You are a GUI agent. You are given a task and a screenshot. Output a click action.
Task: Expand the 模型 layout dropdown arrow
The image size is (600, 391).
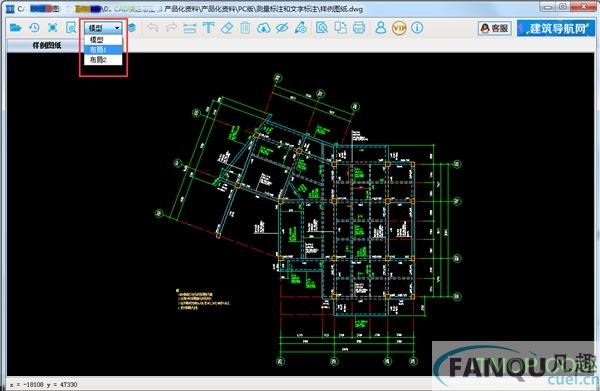[117, 28]
